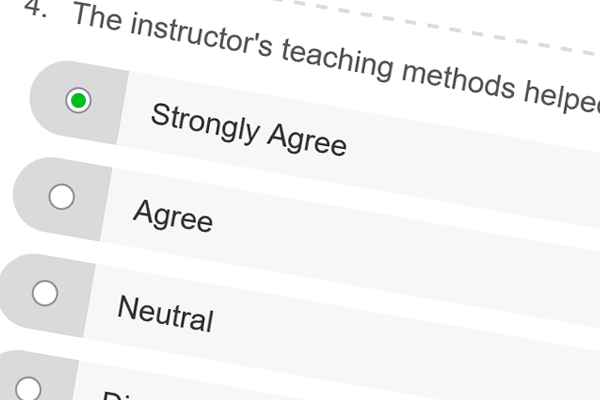Click the word "teaching" in the question
This screenshot has width=600, height=400.
[338, 61]
